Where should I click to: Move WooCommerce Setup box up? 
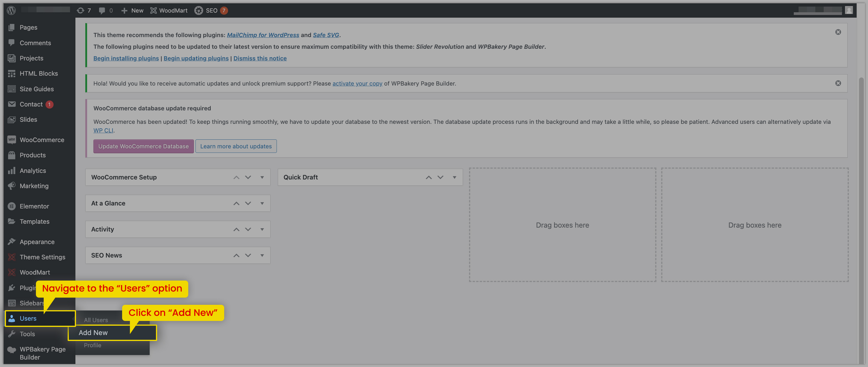pyautogui.click(x=236, y=177)
